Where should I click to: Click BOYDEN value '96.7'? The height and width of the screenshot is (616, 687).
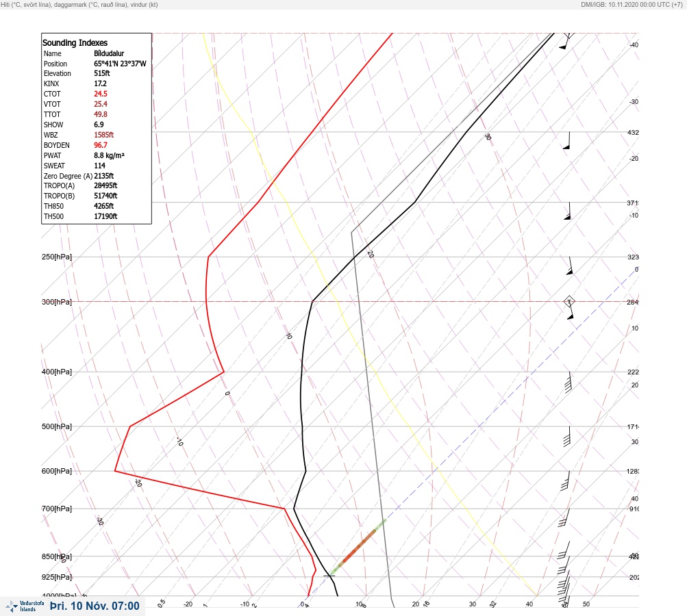click(101, 145)
